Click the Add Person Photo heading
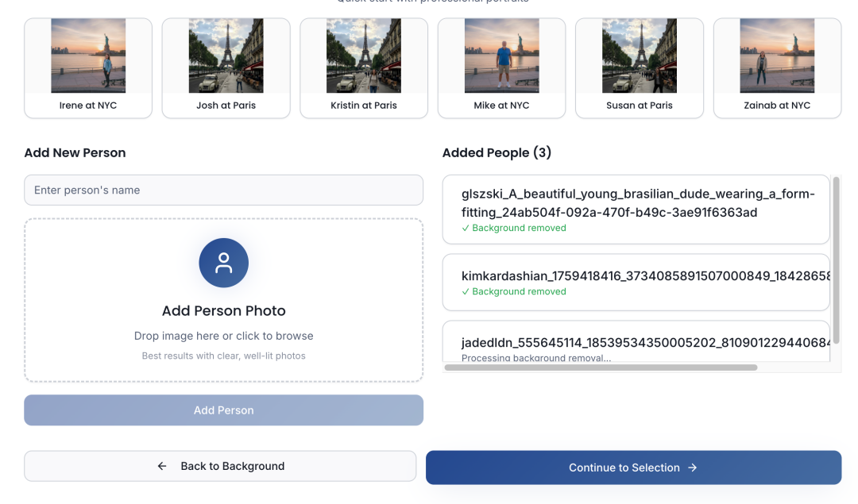Image resolution: width=858 pixels, height=504 pixels. [223, 311]
